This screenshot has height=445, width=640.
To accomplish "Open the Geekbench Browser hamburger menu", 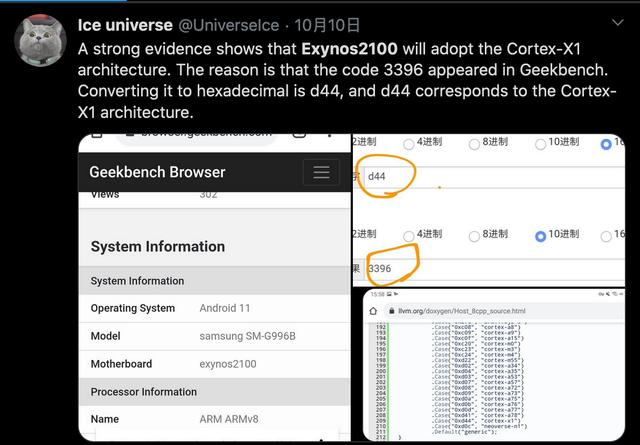I will pyautogui.click(x=321, y=172).
